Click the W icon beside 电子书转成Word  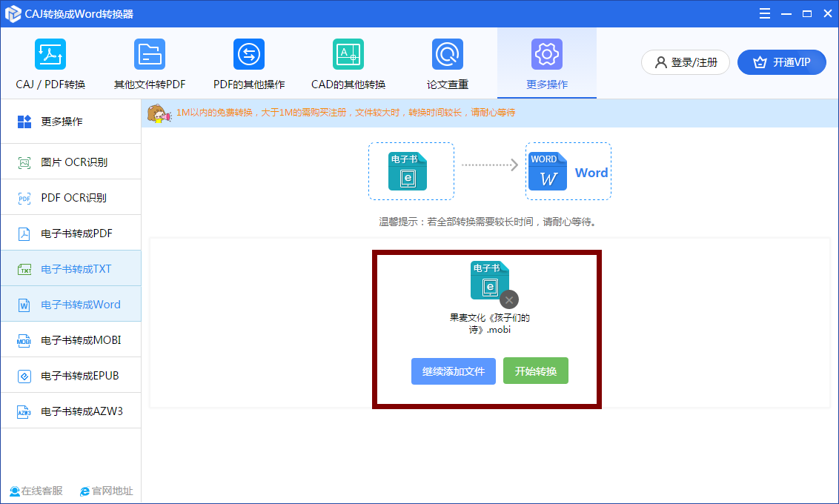point(24,305)
